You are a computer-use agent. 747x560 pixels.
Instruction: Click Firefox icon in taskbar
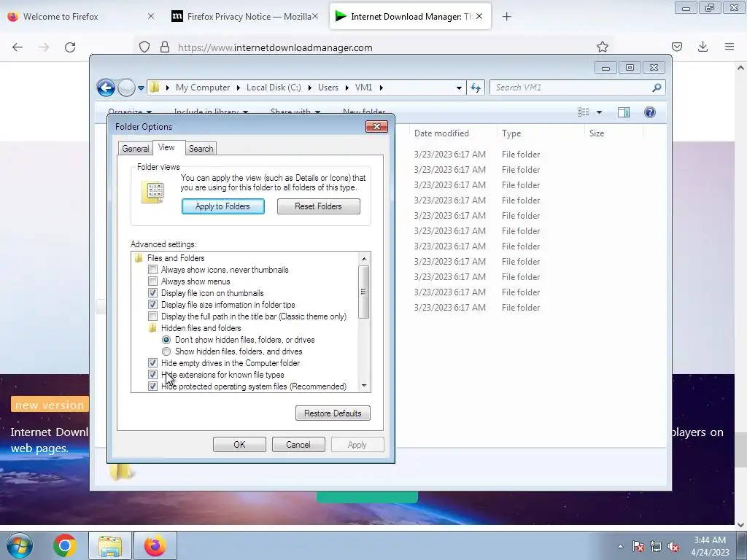click(155, 545)
